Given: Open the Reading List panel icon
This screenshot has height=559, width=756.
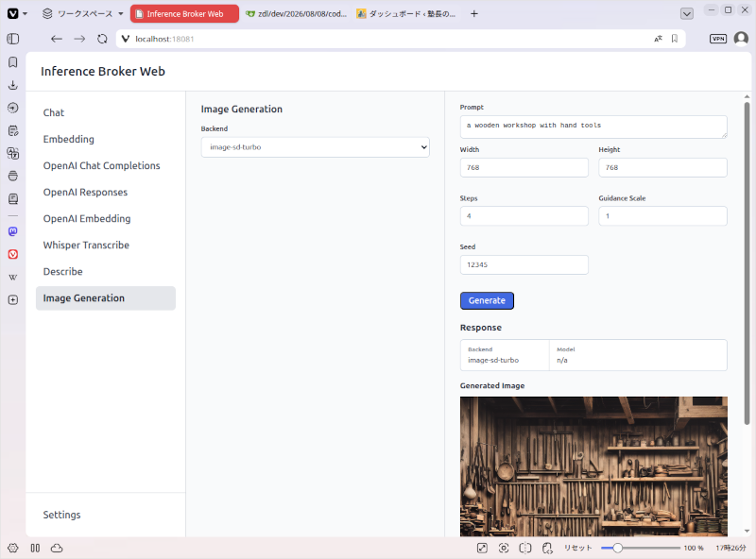Looking at the screenshot, I should [x=13, y=198].
